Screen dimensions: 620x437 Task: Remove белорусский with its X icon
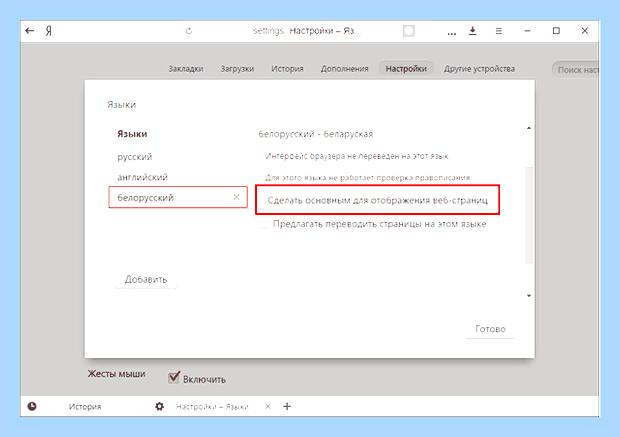pos(236,197)
